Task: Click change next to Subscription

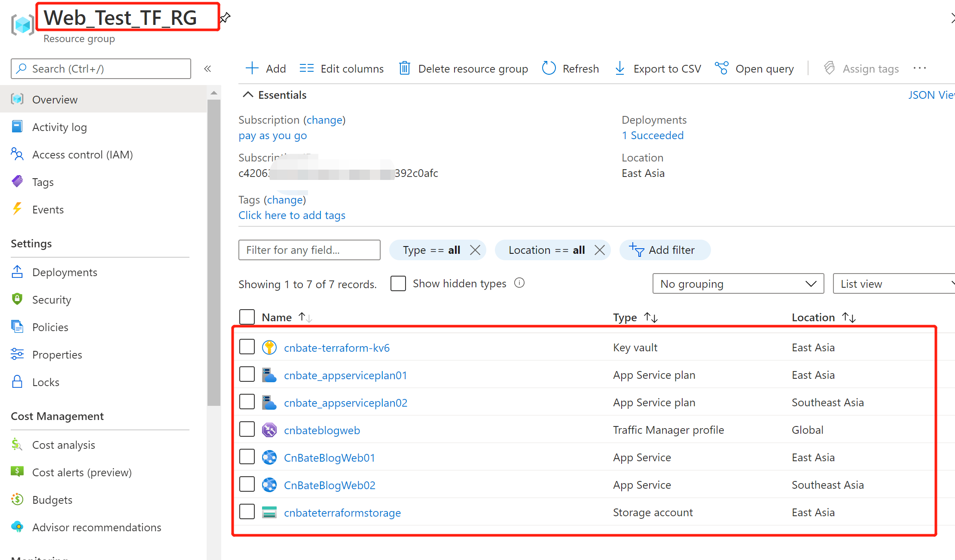Action: pos(324,120)
